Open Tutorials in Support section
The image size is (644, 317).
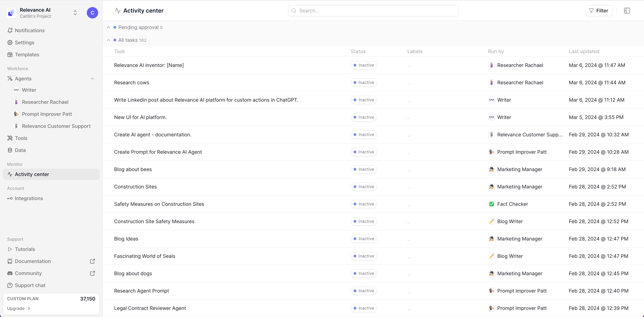click(x=25, y=249)
